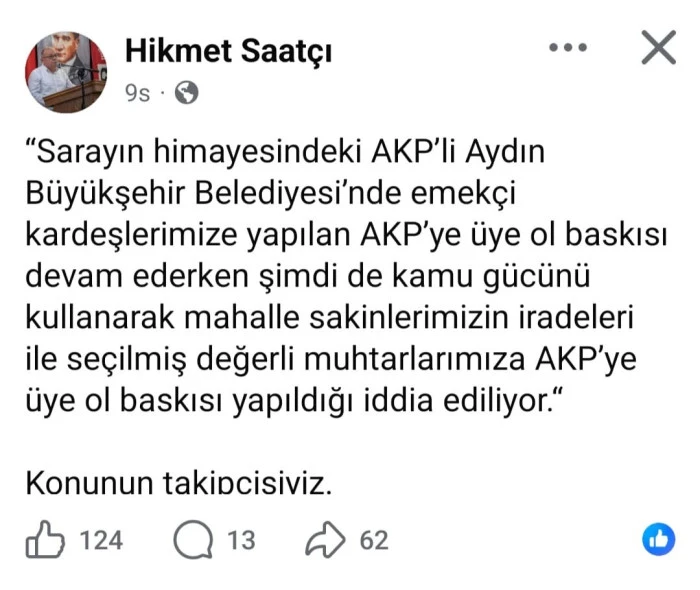Click the word "Sarayın" at the quote start

[x=90, y=153]
